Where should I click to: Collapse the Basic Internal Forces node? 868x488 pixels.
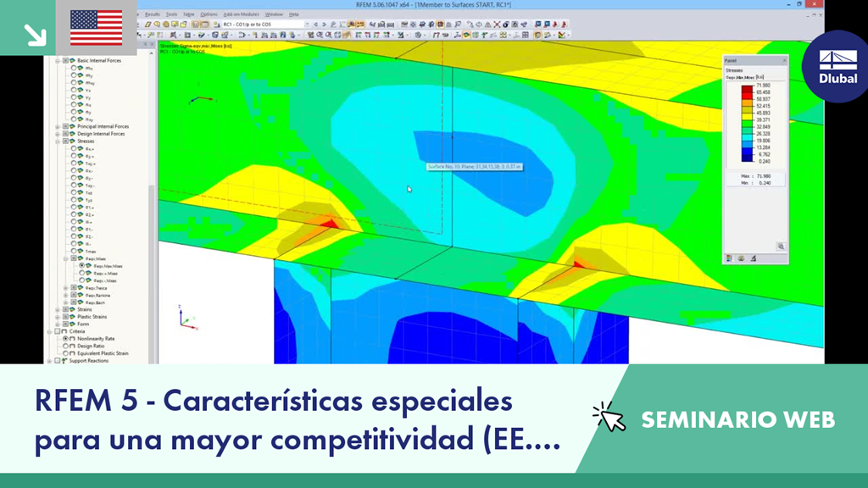(x=58, y=60)
